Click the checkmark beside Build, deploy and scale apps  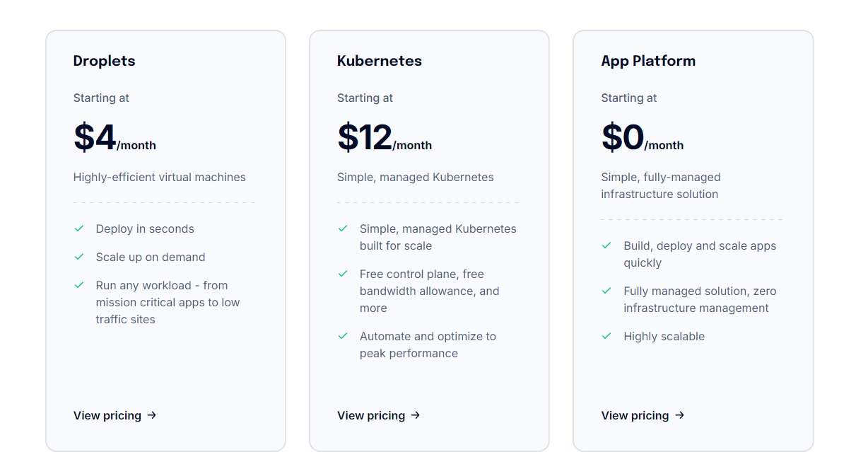coord(606,245)
